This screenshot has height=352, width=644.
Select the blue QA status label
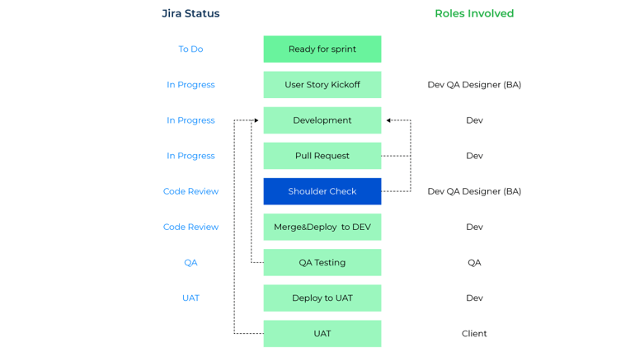tap(190, 262)
